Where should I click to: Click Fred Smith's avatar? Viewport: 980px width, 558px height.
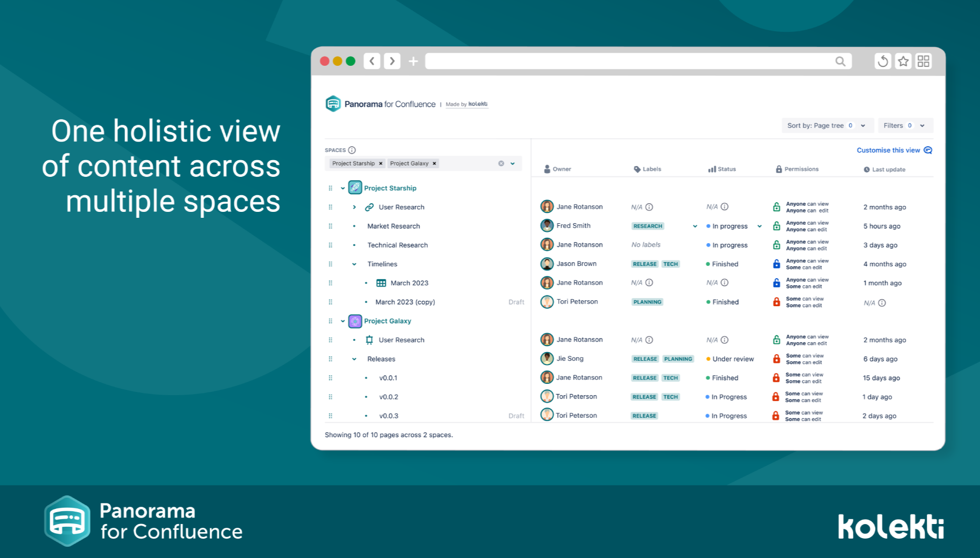[547, 226]
